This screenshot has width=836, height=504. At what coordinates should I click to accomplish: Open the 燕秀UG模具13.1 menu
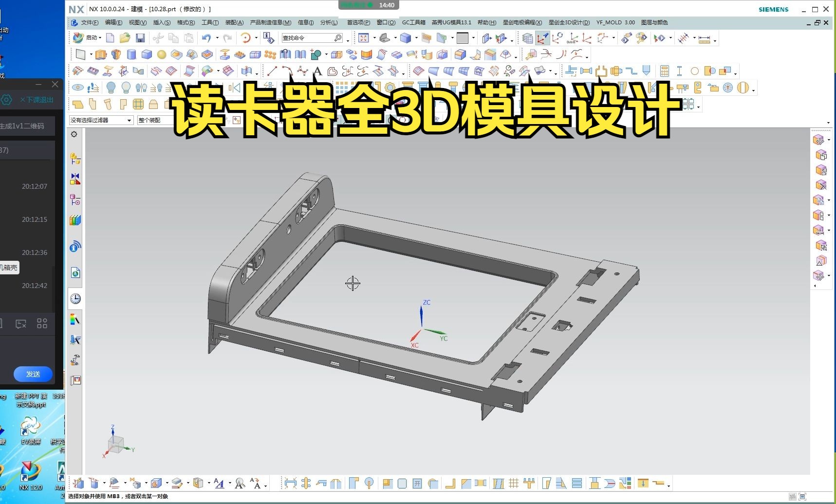450,22
